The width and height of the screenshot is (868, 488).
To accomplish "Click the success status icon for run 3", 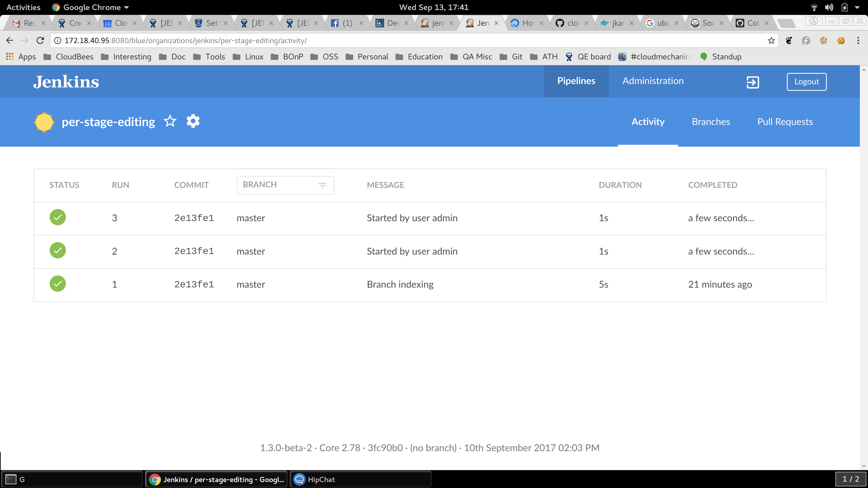I will click(x=58, y=217).
